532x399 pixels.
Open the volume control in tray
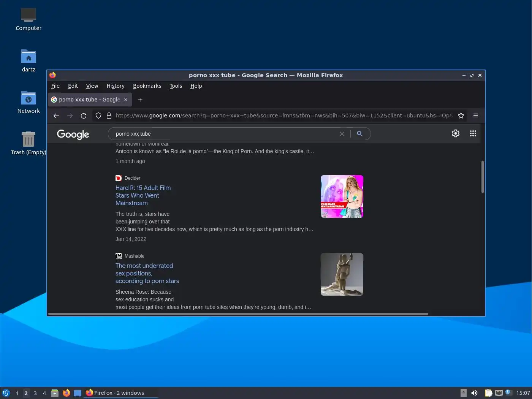pyautogui.click(x=475, y=393)
